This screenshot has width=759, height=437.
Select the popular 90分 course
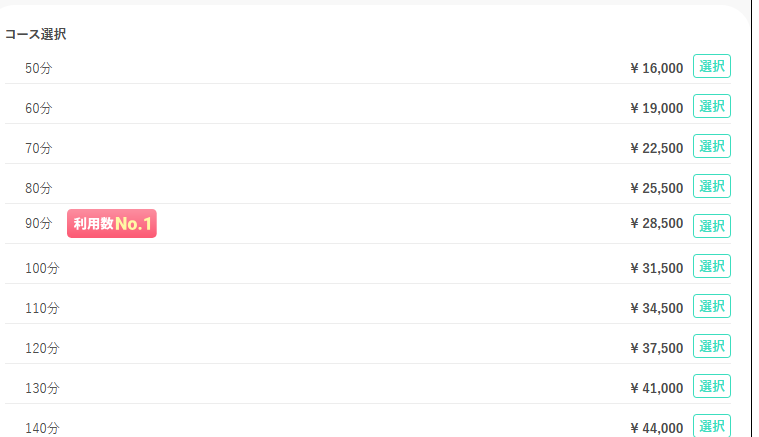(711, 226)
